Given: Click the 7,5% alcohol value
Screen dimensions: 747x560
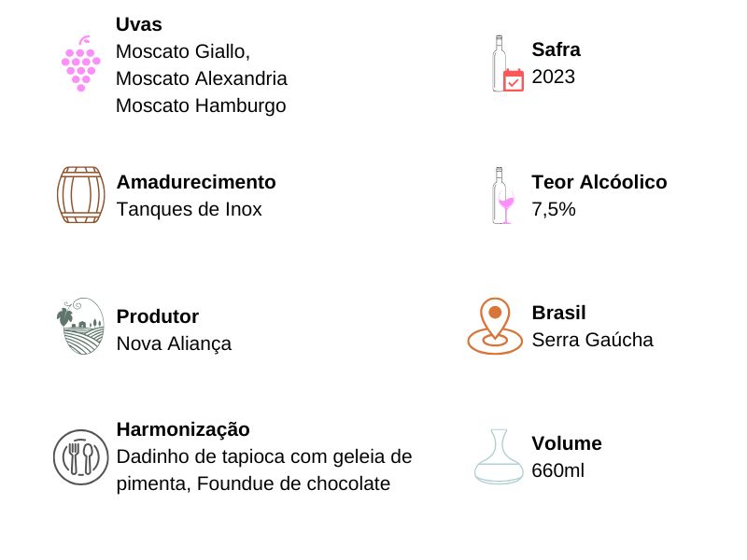Looking at the screenshot, I should pyautogui.click(x=554, y=209).
